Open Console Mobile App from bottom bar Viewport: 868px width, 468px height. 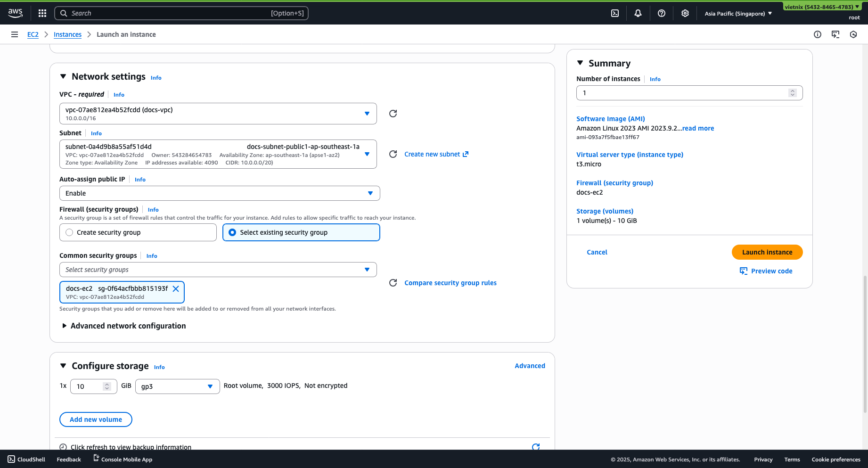(122, 459)
